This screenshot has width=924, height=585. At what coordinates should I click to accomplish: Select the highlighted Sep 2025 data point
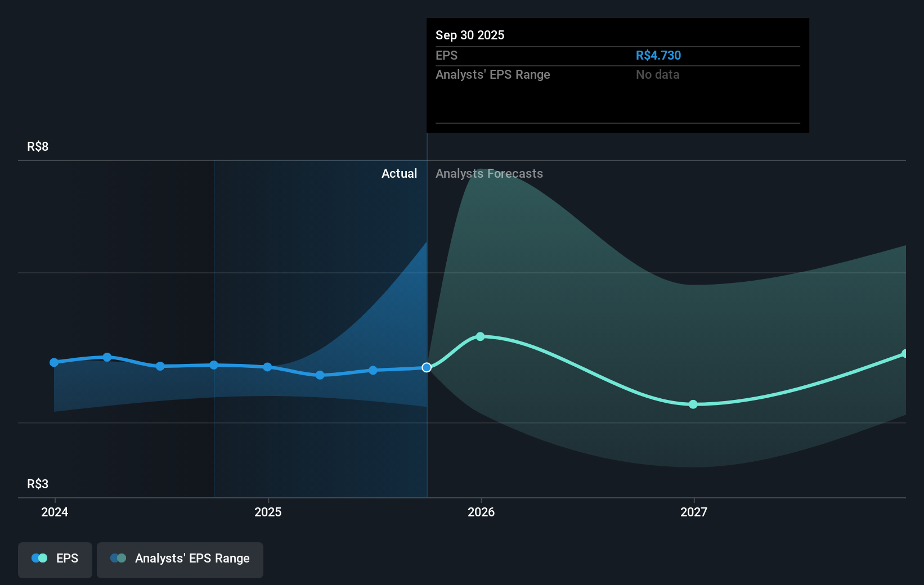click(427, 367)
